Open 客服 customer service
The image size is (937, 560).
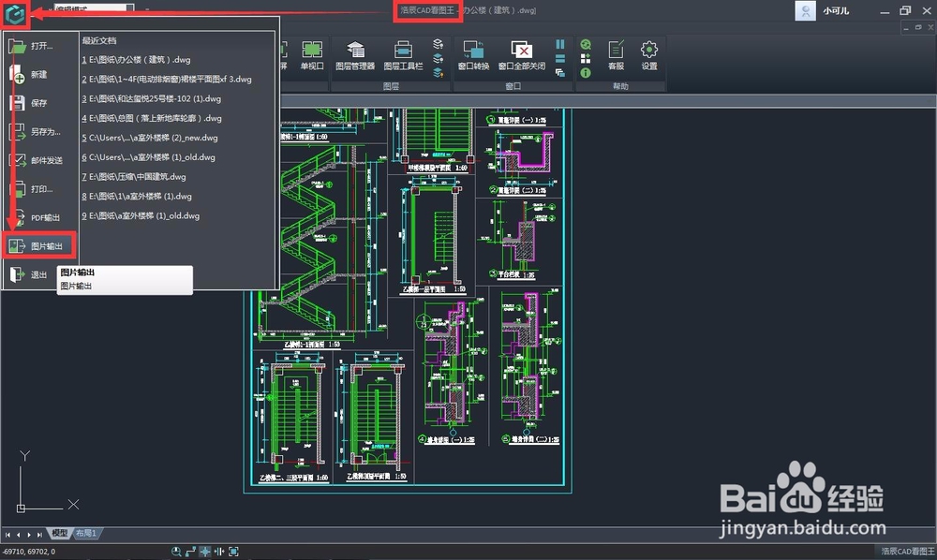pyautogui.click(x=616, y=55)
